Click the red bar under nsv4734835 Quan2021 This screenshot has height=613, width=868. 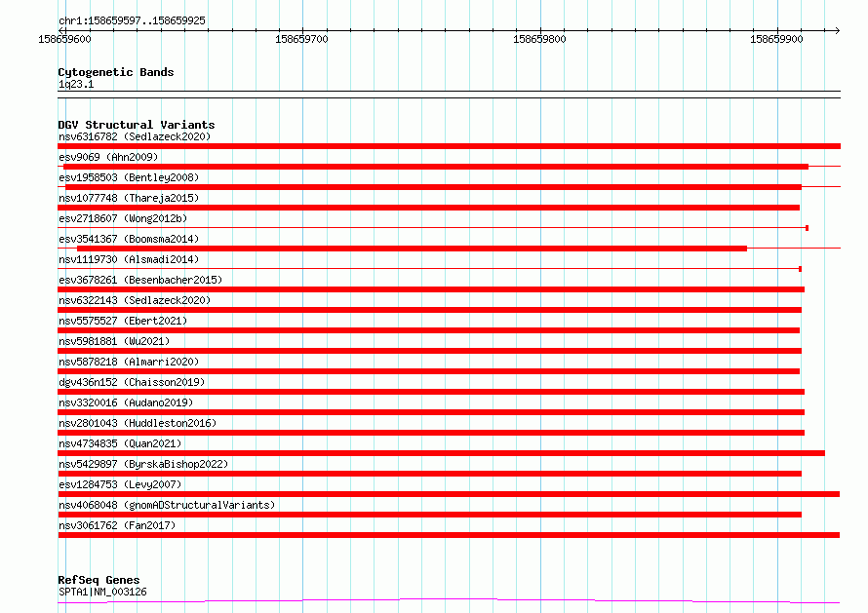tap(441, 453)
